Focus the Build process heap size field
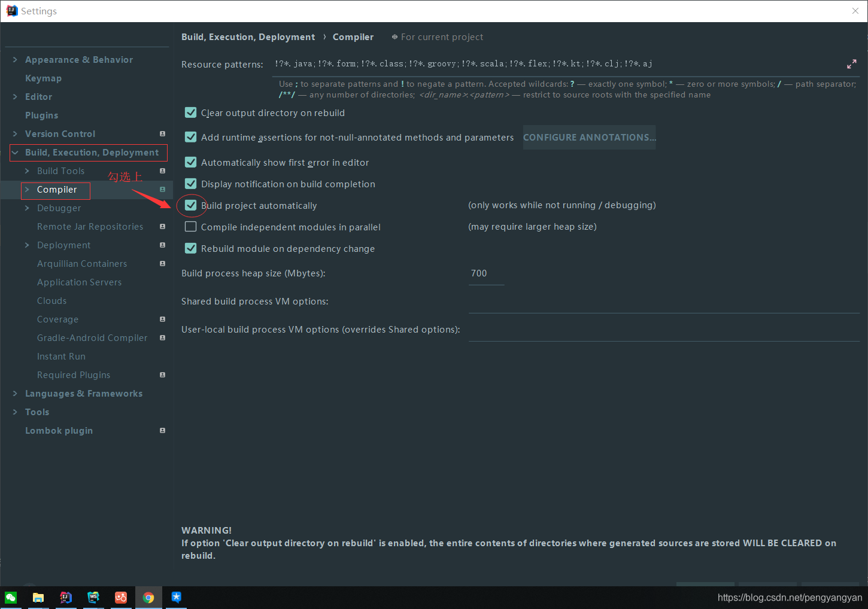Screen dimensions: 868x609 (486, 273)
